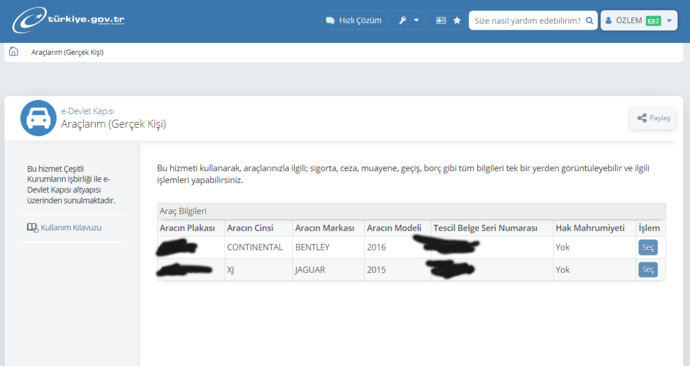Open the ÖZLEM user account menu
690x366 pixels.
coord(639,20)
